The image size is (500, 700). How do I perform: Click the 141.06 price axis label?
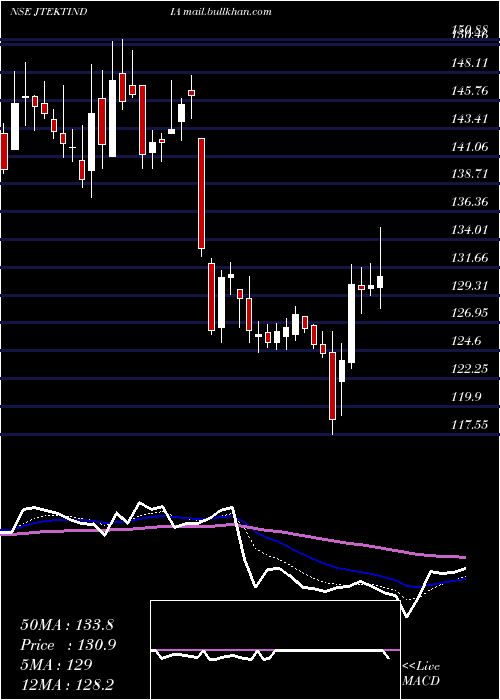coord(470,146)
